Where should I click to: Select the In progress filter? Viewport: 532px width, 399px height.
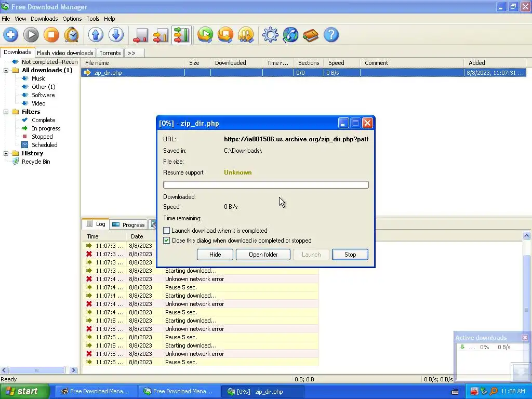coord(46,128)
